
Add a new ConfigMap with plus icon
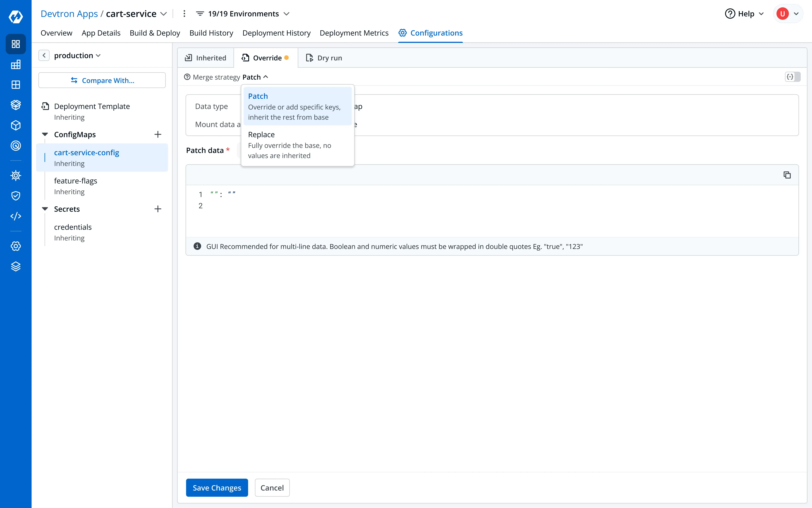point(158,134)
